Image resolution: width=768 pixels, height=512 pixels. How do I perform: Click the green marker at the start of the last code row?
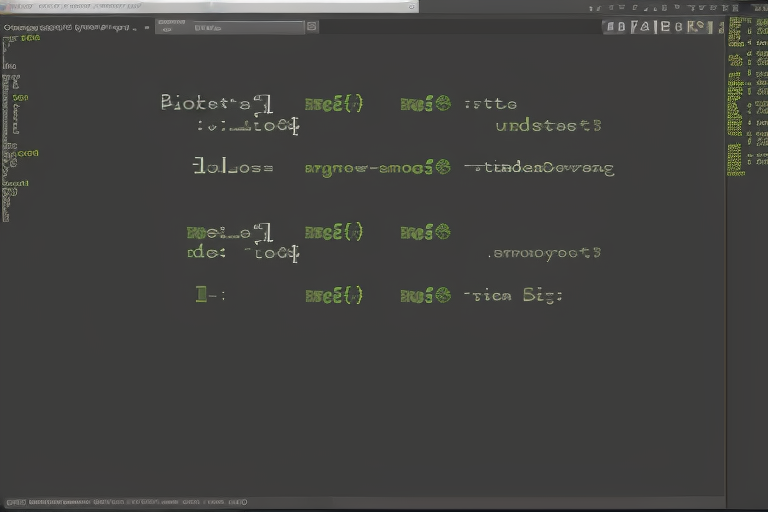[x=202, y=295]
